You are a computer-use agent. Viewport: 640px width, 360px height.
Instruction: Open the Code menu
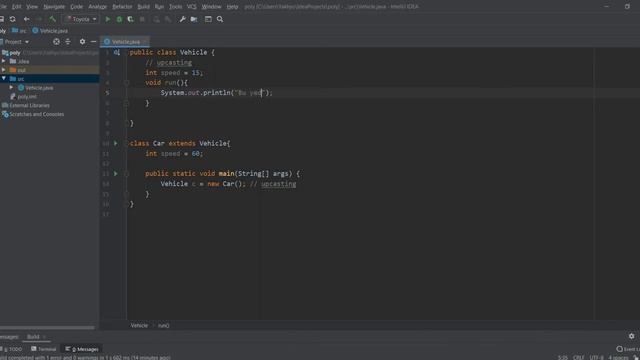[76, 7]
